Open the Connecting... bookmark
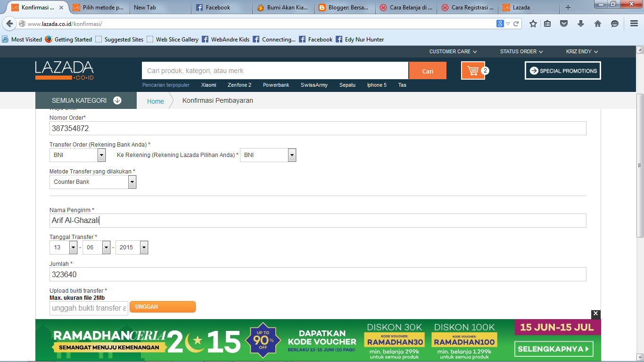Image resolution: width=644 pixels, height=362 pixels. [x=274, y=40]
